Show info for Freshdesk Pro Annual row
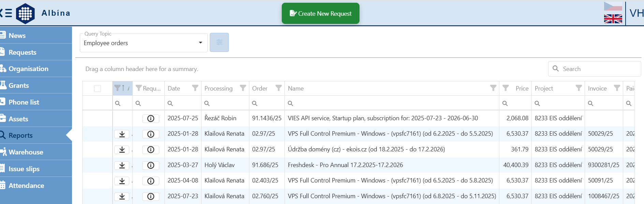This screenshot has height=204, width=644. (x=151, y=165)
